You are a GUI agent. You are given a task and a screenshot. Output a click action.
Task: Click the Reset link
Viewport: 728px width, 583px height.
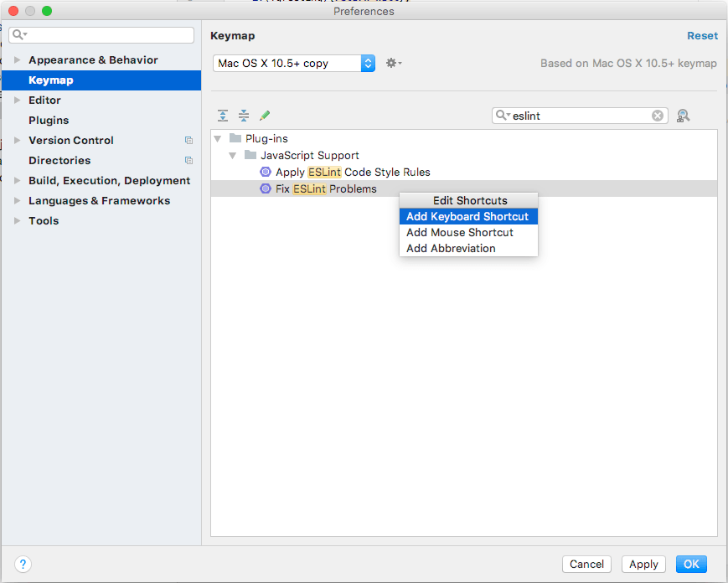(x=702, y=35)
